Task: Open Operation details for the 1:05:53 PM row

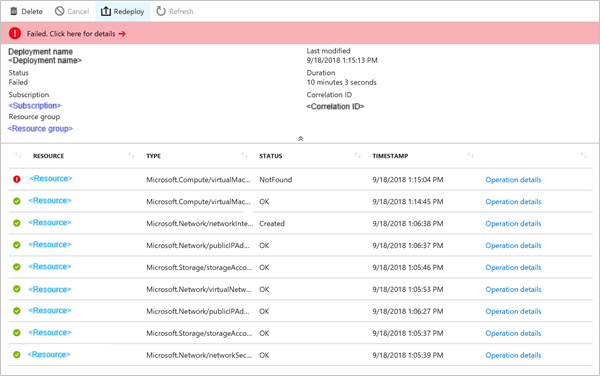Action: click(x=513, y=290)
